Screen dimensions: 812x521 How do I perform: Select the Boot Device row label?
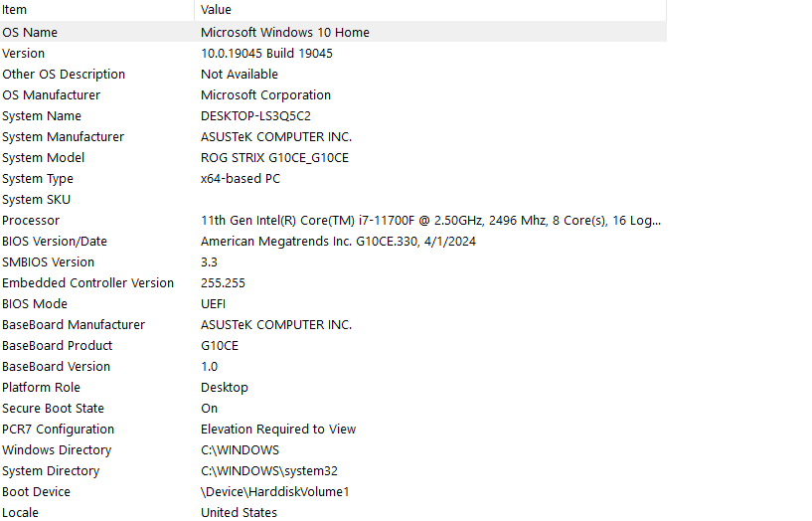(36, 492)
